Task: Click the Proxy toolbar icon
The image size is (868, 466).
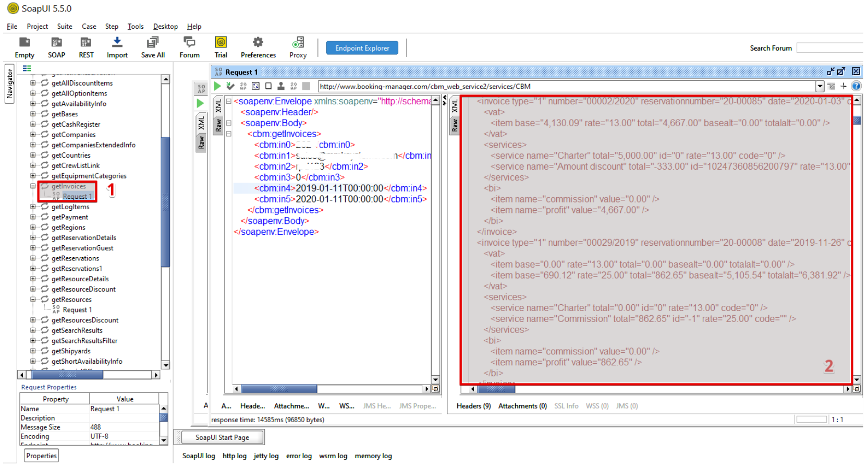Action: tap(298, 42)
